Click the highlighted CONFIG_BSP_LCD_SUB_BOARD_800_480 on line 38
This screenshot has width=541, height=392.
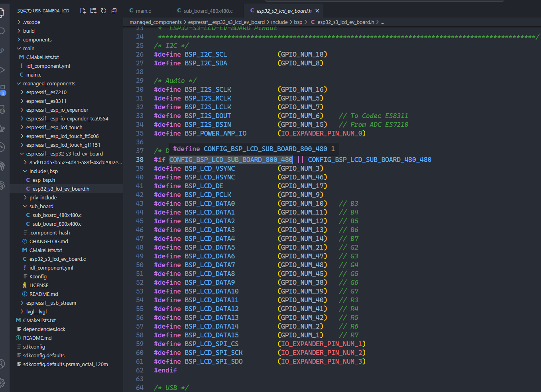click(x=231, y=160)
